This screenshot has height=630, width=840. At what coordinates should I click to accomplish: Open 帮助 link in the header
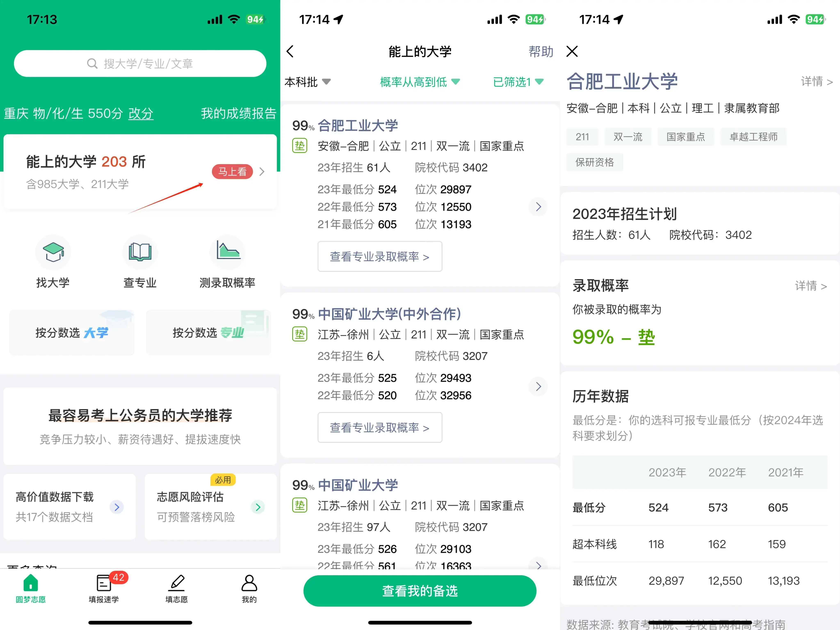(x=541, y=51)
